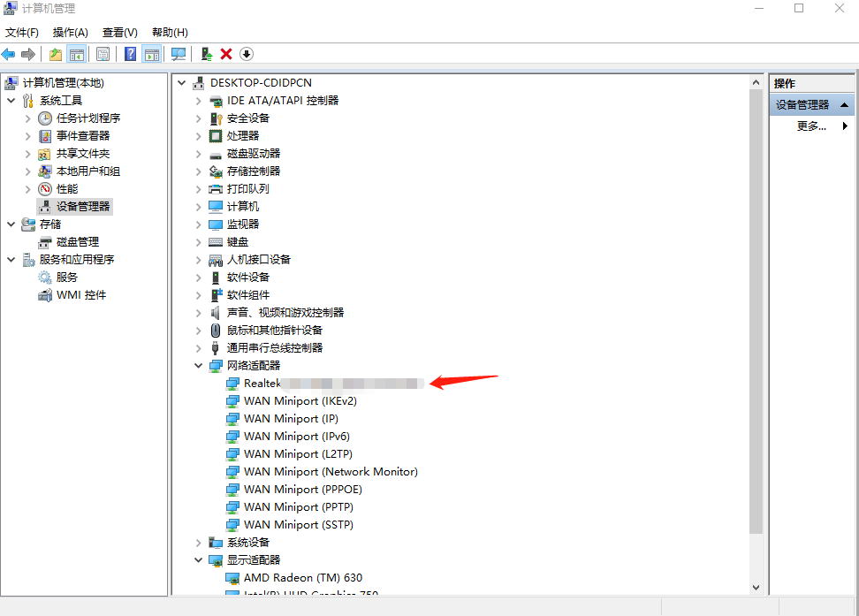Open the 操作(A) menu
Screen dimensions: 859x616
pyautogui.click(x=71, y=32)
